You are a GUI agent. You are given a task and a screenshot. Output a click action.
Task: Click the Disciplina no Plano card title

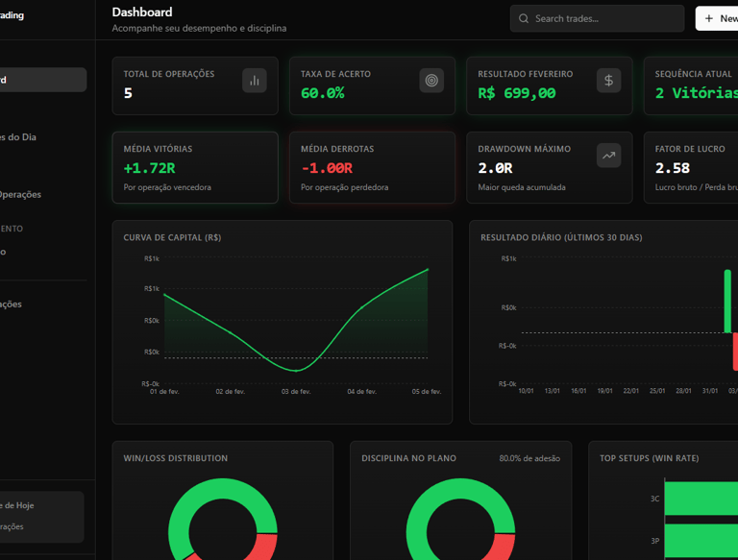tap(408, 458)
